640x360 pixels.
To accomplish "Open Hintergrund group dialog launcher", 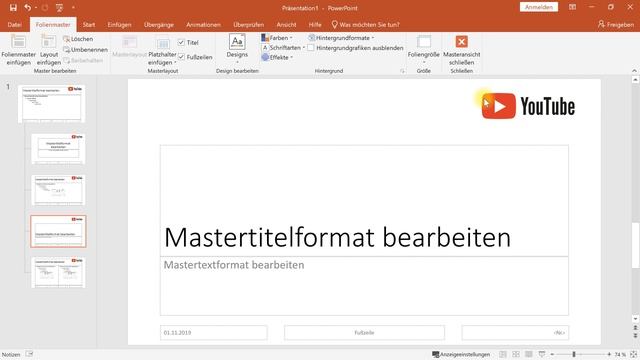I will (402, 71).
